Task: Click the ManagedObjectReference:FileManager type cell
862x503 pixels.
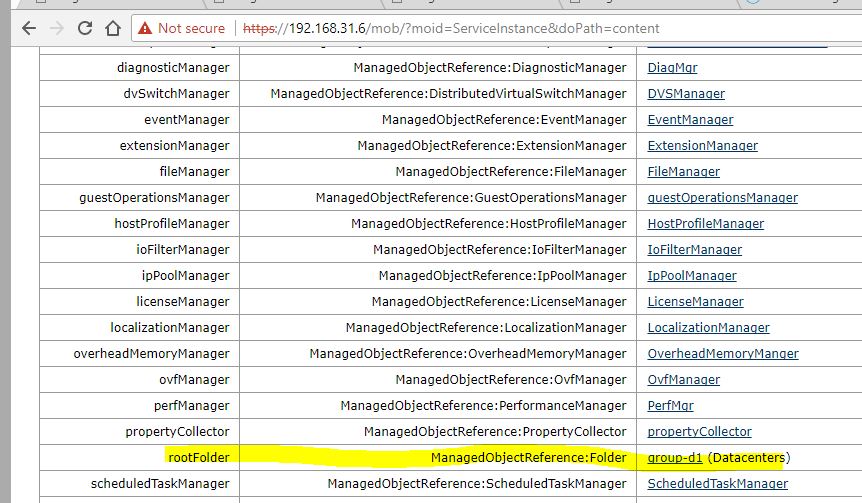Action: pos(438,172)
